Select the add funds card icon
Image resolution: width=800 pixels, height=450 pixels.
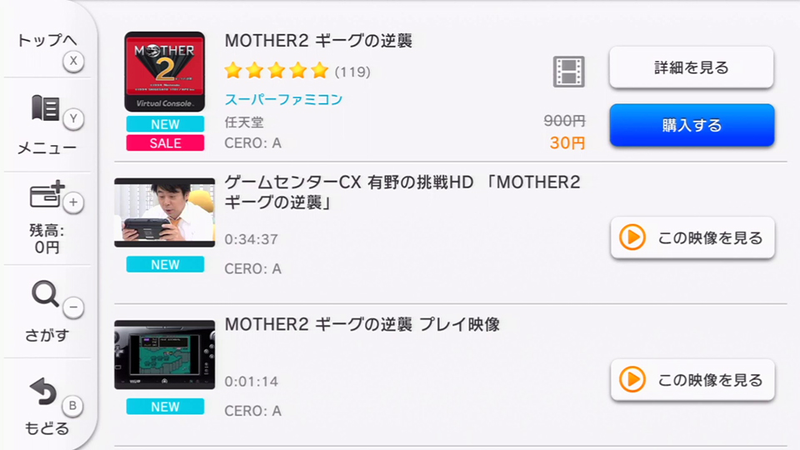(46, 194)
